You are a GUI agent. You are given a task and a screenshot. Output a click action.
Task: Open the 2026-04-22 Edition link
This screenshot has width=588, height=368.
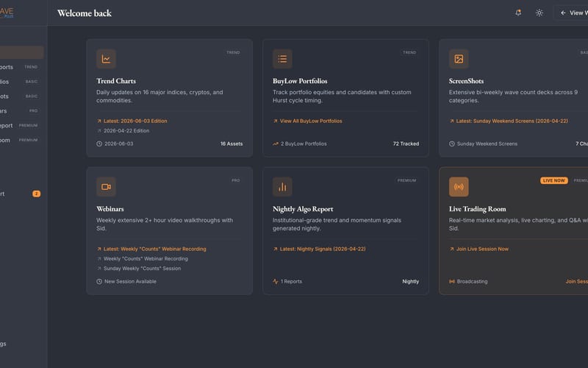pos(123,131)
